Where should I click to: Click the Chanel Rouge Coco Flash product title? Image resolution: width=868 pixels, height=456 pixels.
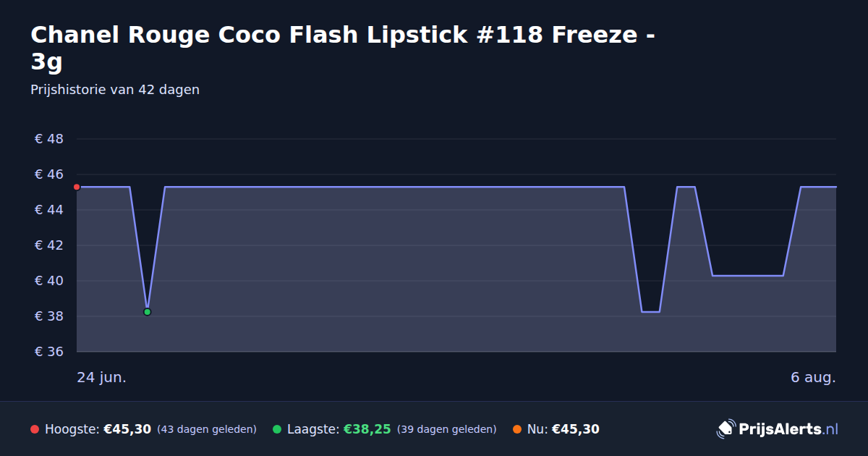(x=344, y=48)
